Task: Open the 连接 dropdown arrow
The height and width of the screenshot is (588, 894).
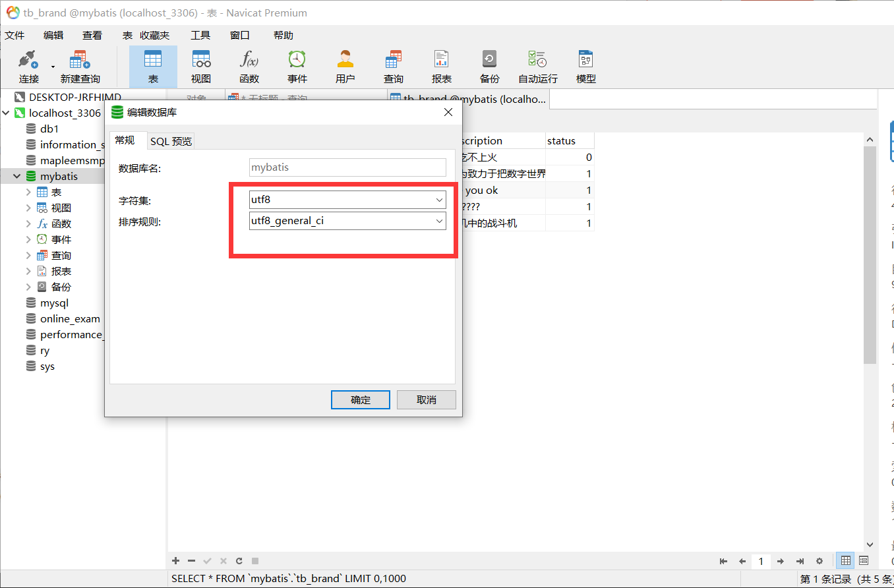Action: tap(53, 67)
